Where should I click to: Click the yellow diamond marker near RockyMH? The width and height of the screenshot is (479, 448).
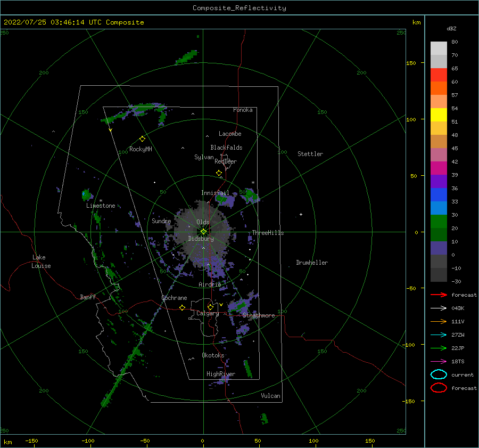coord(142,139)
